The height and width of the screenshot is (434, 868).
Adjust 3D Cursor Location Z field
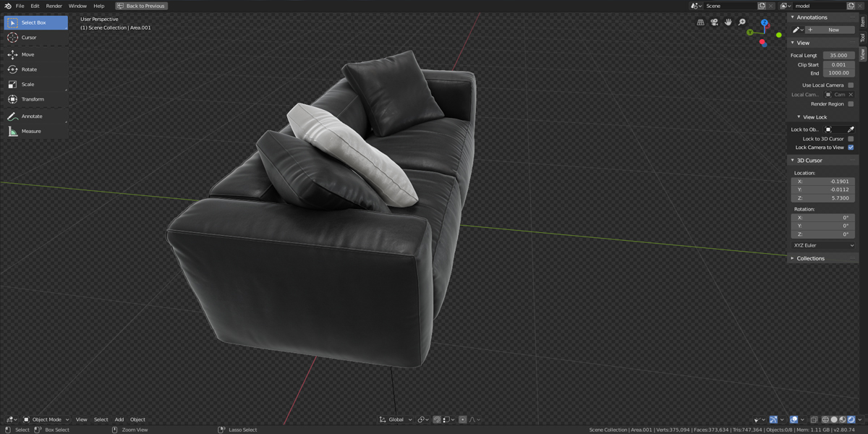[x=823, y=197]
